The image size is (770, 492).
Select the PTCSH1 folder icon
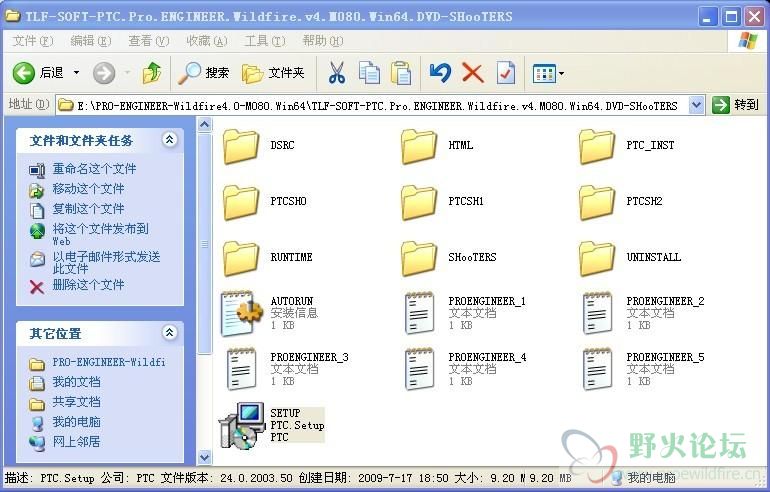(418, 202)
